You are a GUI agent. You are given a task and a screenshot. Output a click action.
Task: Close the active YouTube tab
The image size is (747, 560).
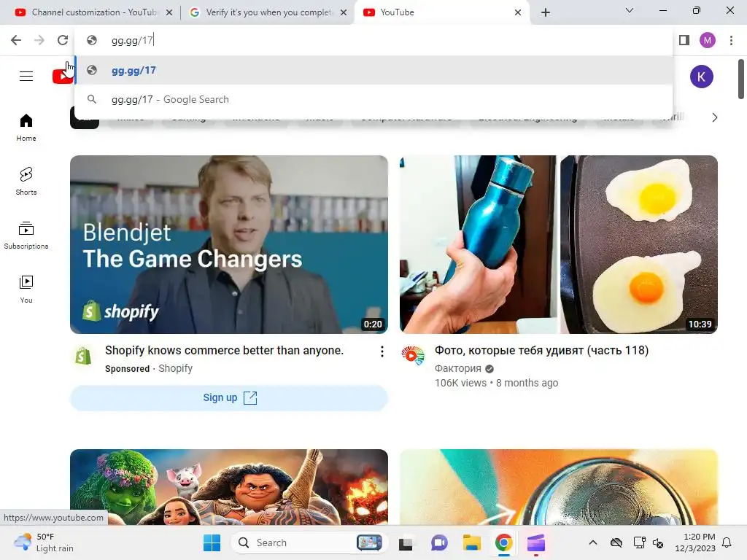point(518,13)
